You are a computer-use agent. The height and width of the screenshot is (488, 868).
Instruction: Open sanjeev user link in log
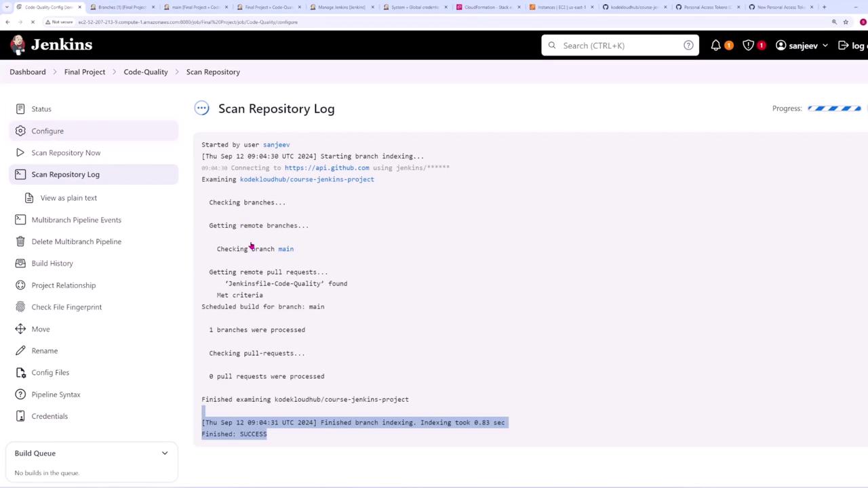point(276,145)
